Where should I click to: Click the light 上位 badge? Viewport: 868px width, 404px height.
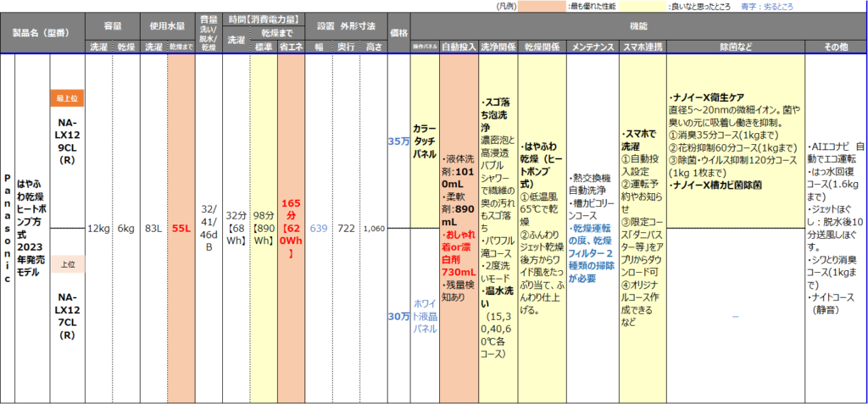pyautogui.click(x=66, y=264)
